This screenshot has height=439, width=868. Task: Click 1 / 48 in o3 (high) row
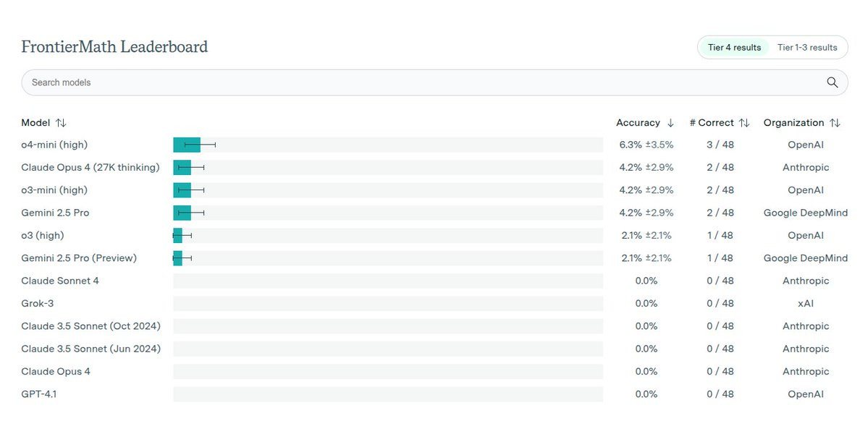pyautogui.click(x=720, y=236)
